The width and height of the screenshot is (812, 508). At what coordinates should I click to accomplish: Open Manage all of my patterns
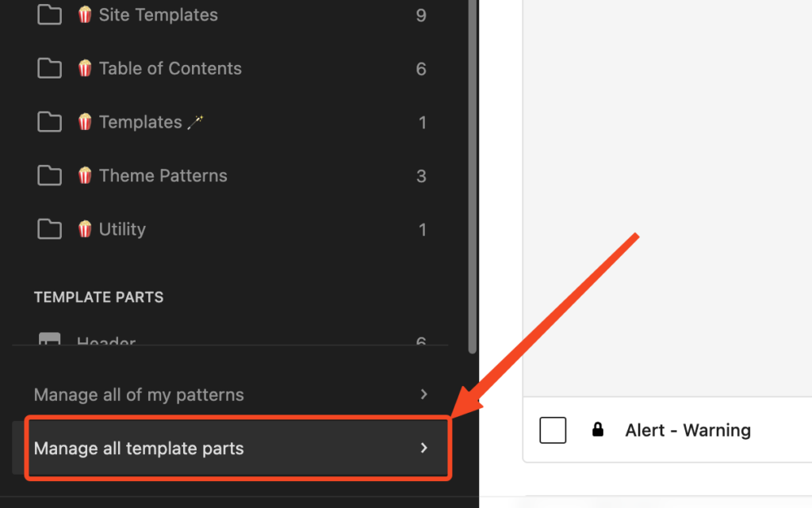coord(232,394)
